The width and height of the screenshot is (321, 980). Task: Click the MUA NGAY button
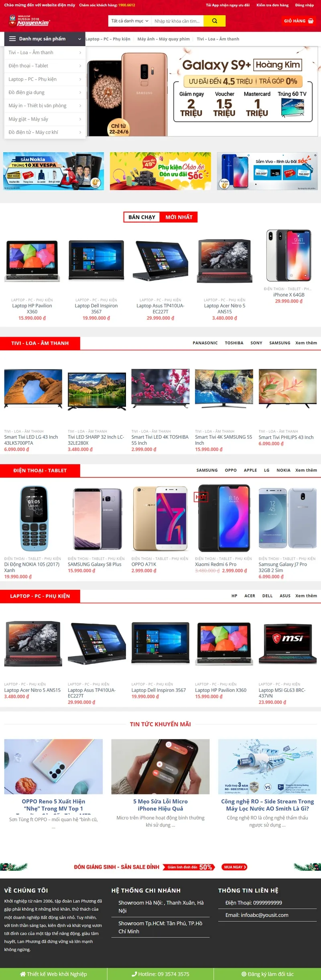[x=234, y=867]
